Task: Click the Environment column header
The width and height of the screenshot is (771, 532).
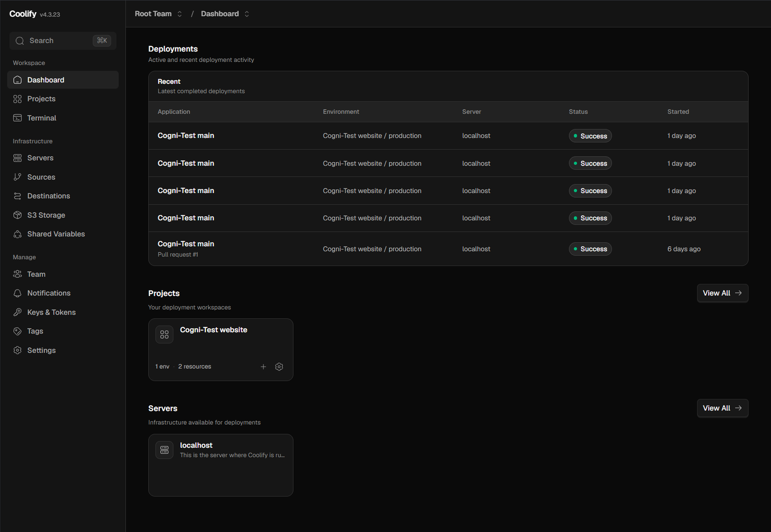Action: pos(341,112)
